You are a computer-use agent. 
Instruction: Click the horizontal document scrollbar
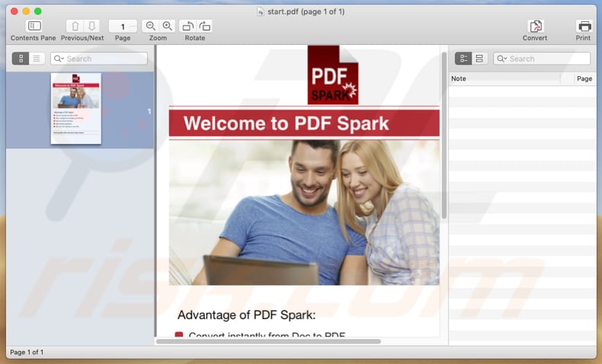click(x=268, y=341)
